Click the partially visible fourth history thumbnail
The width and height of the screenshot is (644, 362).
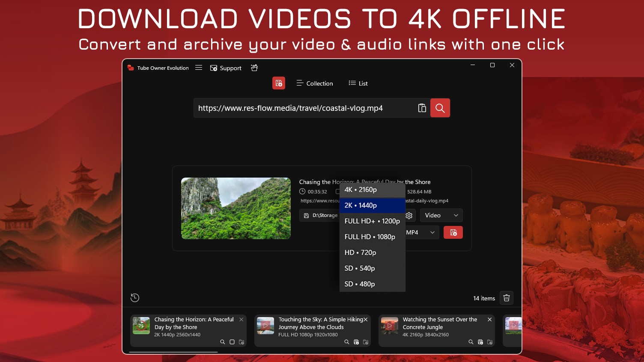click(513, 326)
